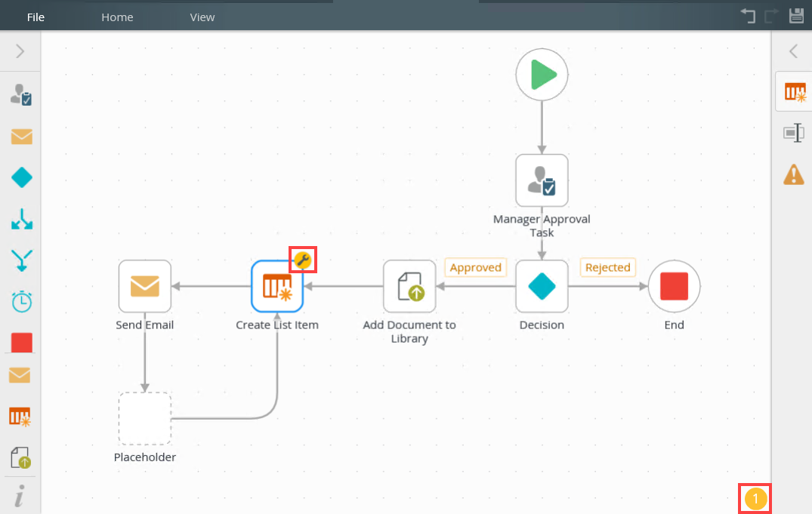This screenshot has height=514, width=812.
Task: Select the Create List Item node
Action: [x=277, y=286]
